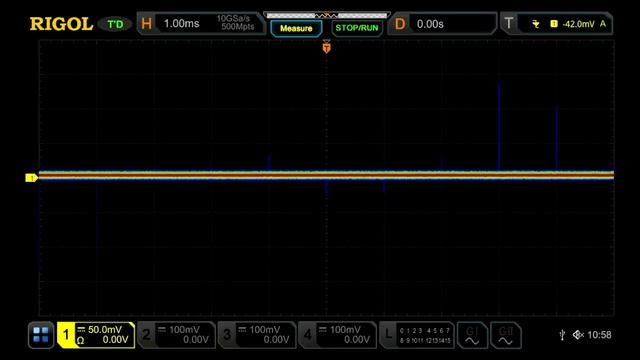Viewport: 640px width, 360px height.
Task: Toggle the muted speaker sound icon
Action: (x=578, y=335)
